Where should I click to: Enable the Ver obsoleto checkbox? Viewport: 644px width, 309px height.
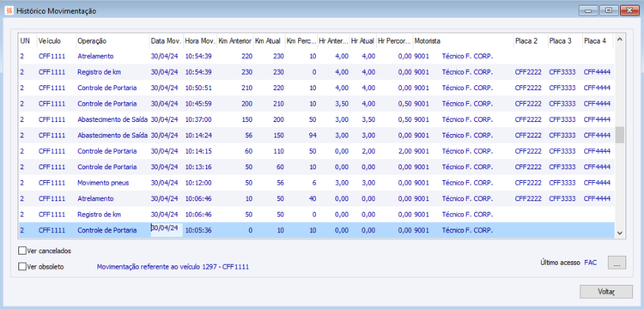[22, 267]
